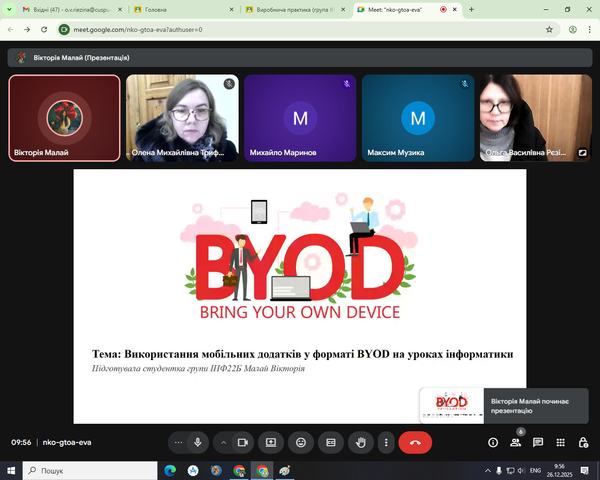Image resolution: width=600 pixels, height=480 pixels.
Task: Click the present screen icon
Action: pyautogui.click(x=270, y=442)
